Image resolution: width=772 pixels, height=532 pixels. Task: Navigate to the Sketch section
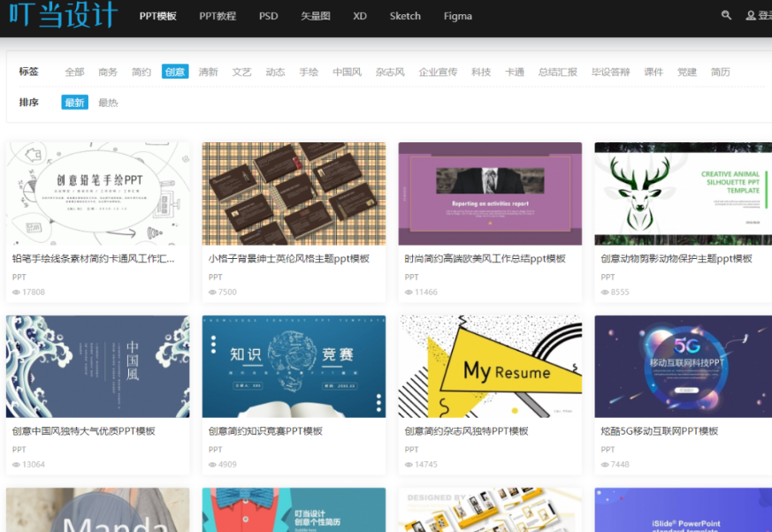[405, 16]
